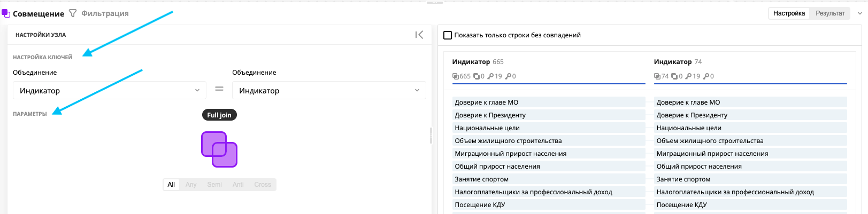Viewport: 868px width, 214px height.
Task: Click the 665 matches icon in left column
Action: 456,76
